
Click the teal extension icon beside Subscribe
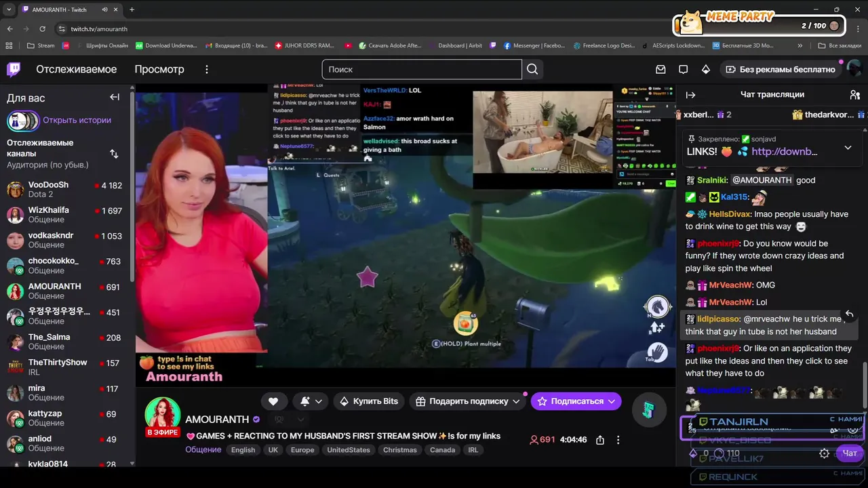point(648,410)
